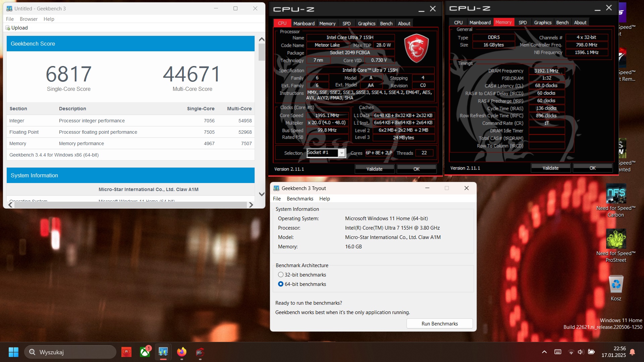
Task: Click OK in the right CPU-Z window
Action: pos(593,168)
